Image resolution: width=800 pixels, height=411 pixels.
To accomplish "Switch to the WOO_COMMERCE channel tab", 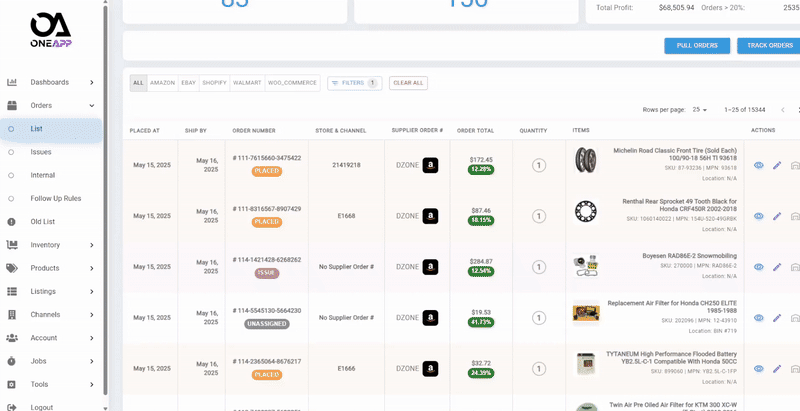I will coord(292,83).
